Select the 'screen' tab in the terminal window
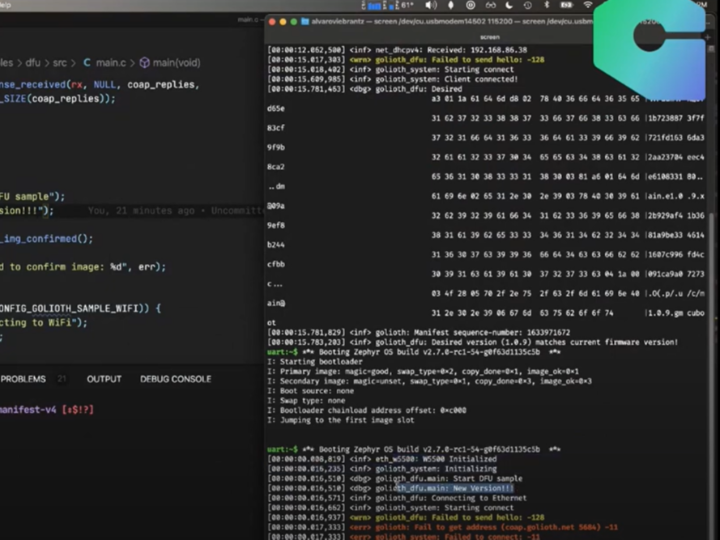720x540 pixels. 489,37
